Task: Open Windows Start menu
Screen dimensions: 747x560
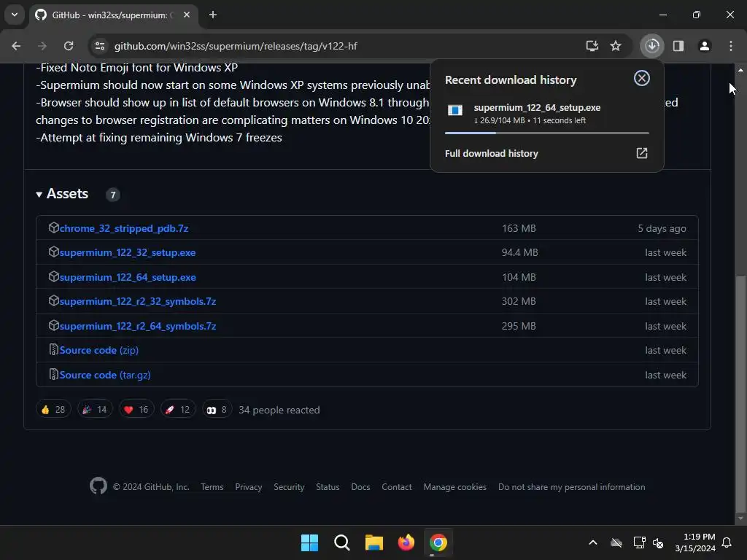Action: tap(309, 542)
